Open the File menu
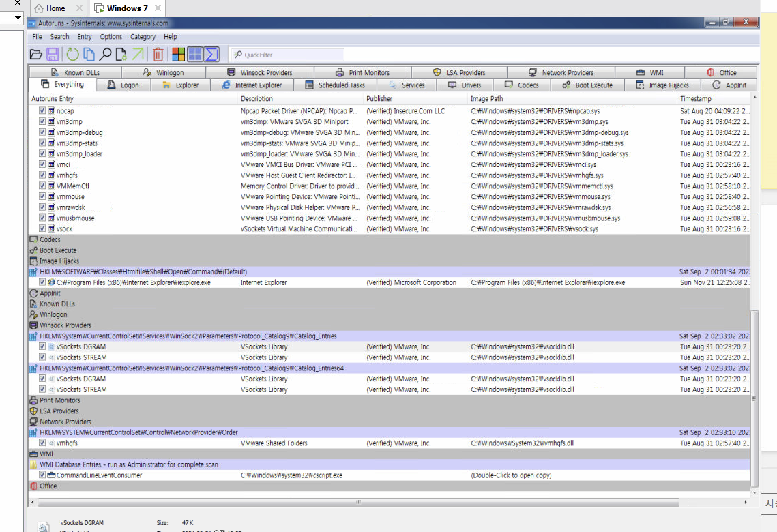This screenshot has height=532, width=777. coord(37,37)
